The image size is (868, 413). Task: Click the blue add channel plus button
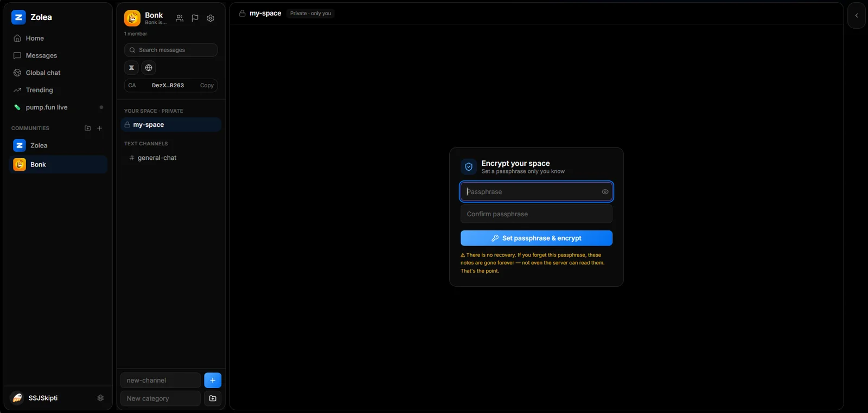pos(213,380)
